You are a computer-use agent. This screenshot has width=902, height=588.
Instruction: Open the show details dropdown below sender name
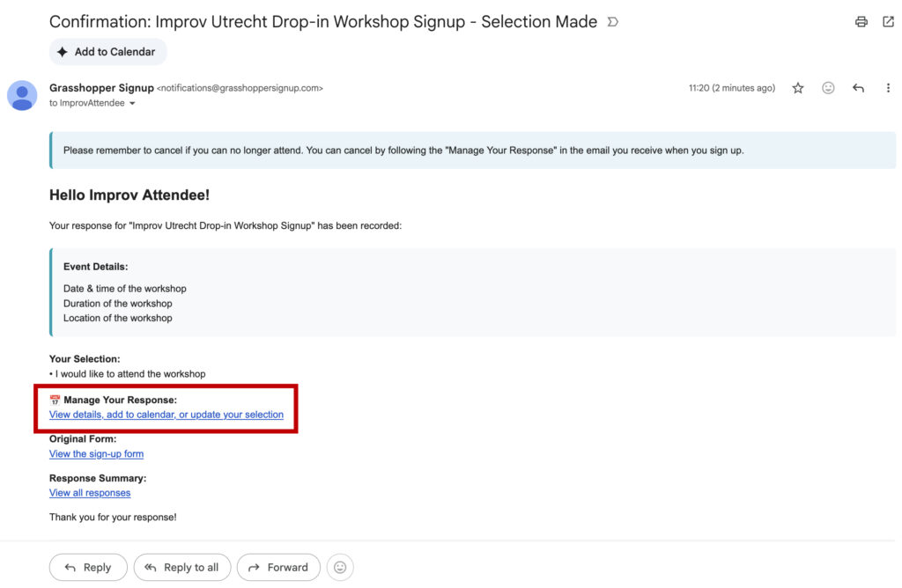tap(133, 103)
